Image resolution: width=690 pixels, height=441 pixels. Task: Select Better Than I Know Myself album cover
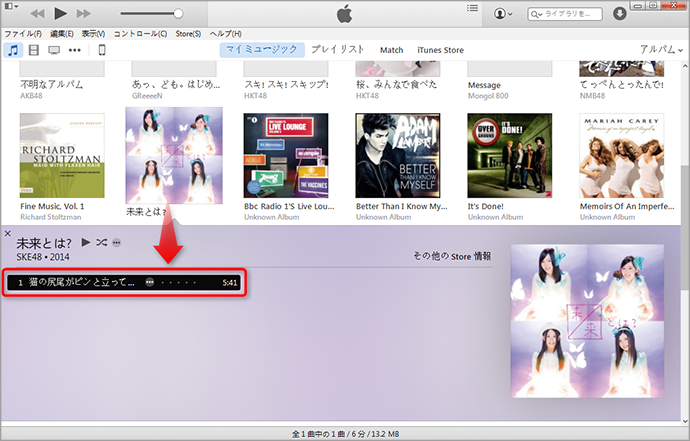pos(398,156)
